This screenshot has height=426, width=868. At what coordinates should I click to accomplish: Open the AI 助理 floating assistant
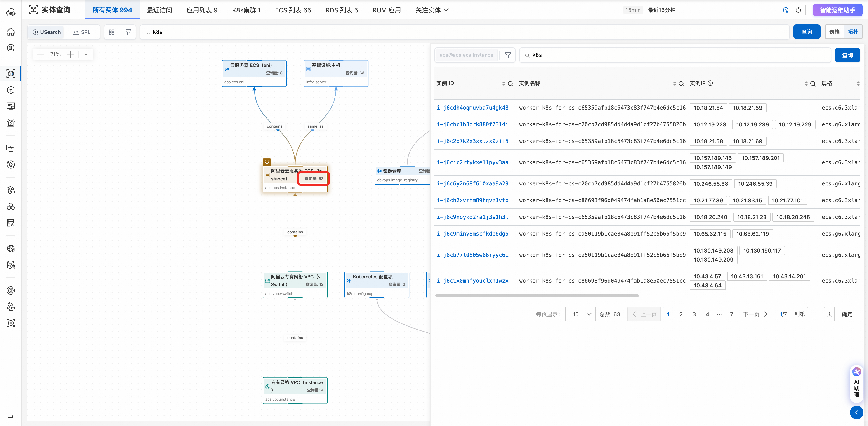coord(856,384)
